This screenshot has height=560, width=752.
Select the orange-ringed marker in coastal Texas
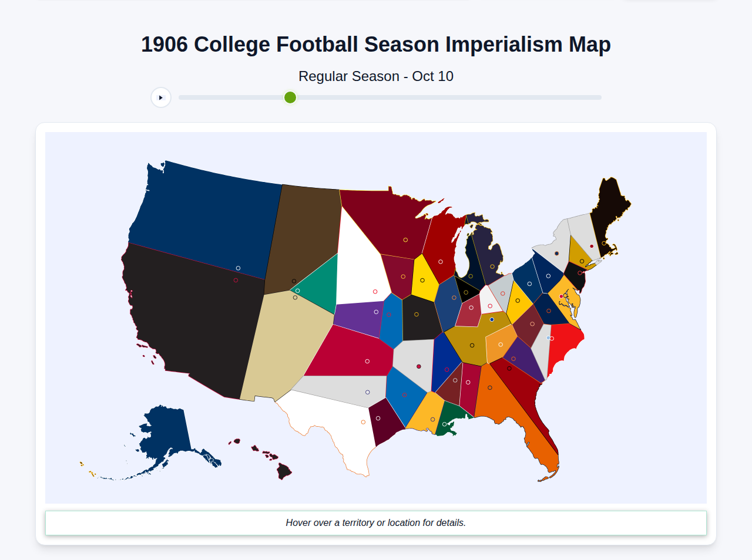pos(363,422)
